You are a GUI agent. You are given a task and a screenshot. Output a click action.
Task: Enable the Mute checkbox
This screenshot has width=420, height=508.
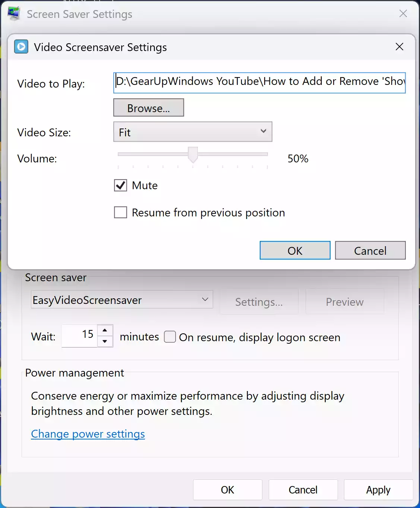(120, 185)
